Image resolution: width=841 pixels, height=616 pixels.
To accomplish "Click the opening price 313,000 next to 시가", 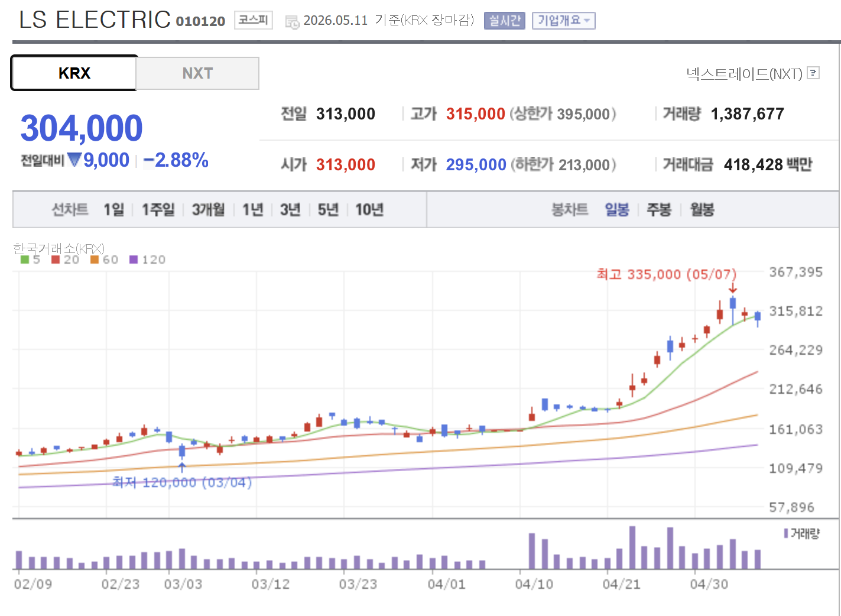I will pos(346,164).
